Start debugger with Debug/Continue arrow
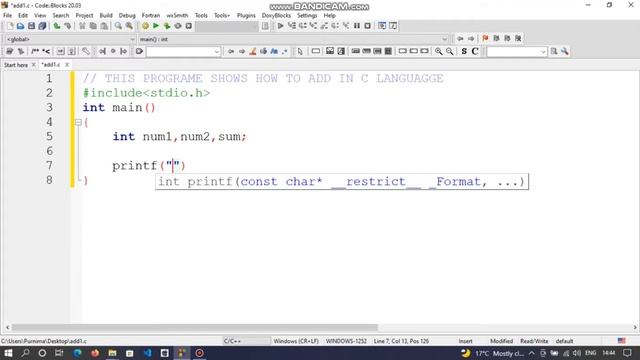The image size is (640, 360). point(280,26)
